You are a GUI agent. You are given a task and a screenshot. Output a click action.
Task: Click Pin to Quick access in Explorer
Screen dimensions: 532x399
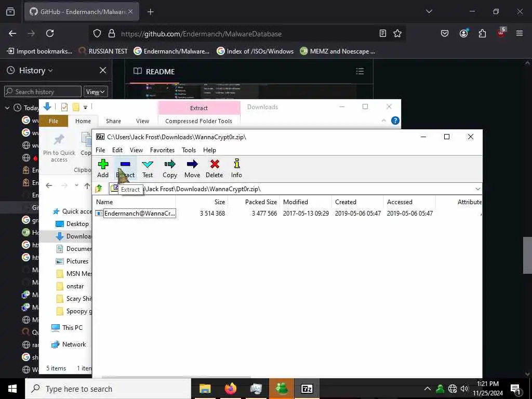click(x=59, y=148)
